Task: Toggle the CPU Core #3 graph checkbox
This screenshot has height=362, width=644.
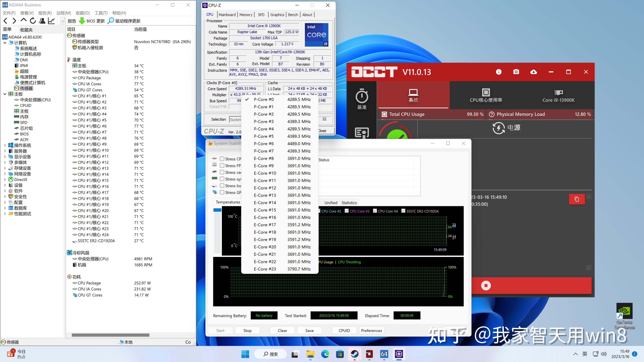Action: 346,211
